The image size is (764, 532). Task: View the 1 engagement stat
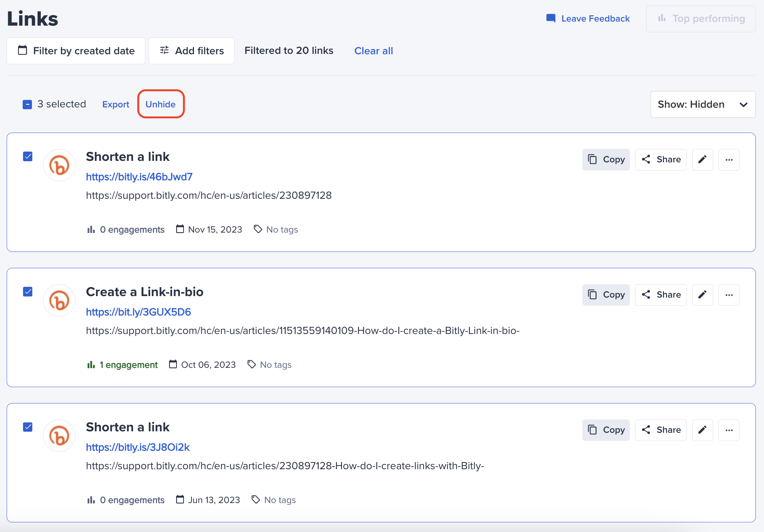coord(122,365)
